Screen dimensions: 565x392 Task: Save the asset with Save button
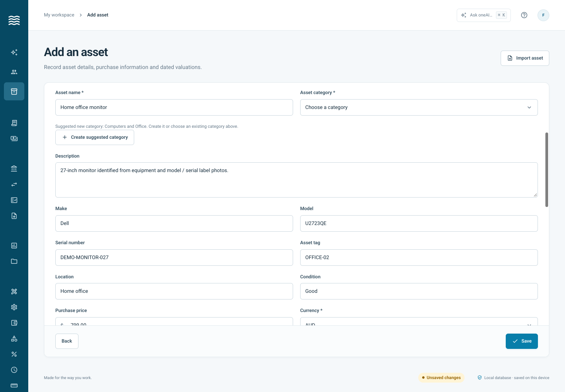pyautogui.click(x=522, y=341)
